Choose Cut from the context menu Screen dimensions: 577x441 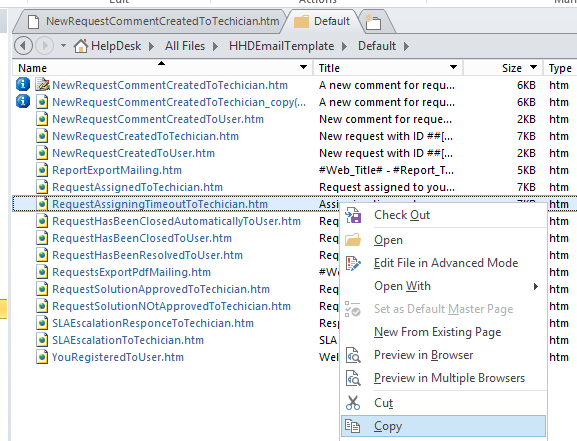pos(443,403)
